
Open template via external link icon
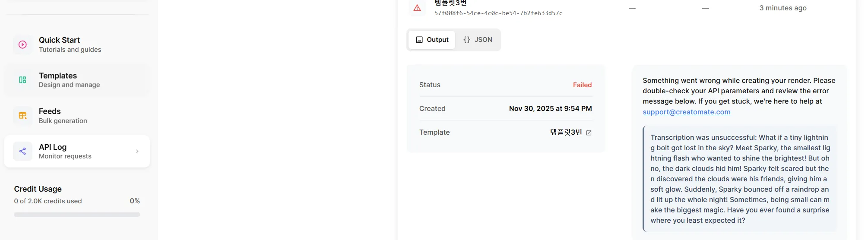589,133
